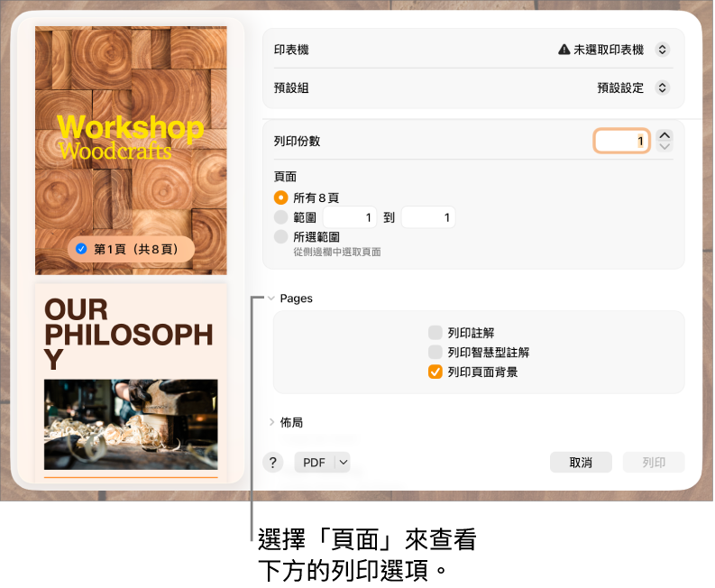The image size is (715, 588).
Task: Open the 印表機 printer selection popup
Action: pyautogui.click(x=663, y=50)
